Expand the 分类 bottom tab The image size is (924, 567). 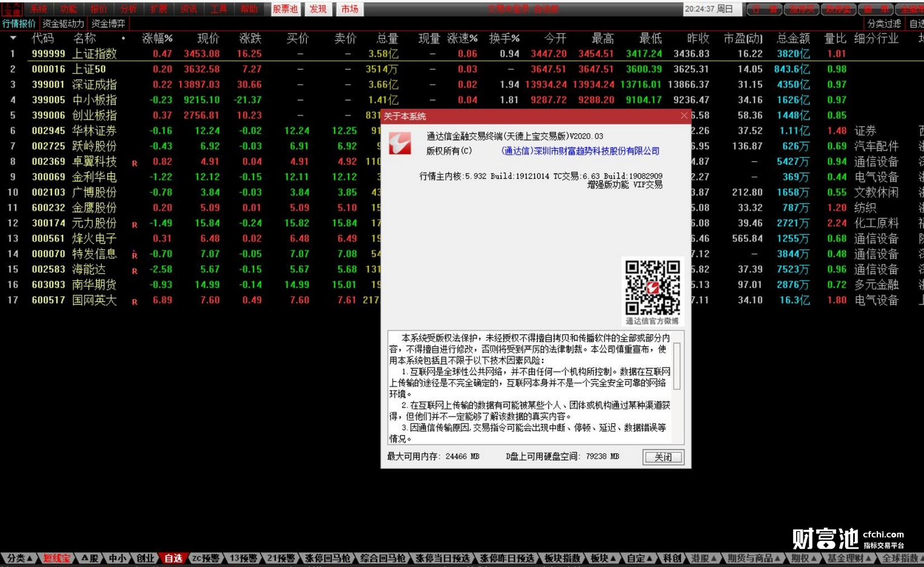point(19,559)
